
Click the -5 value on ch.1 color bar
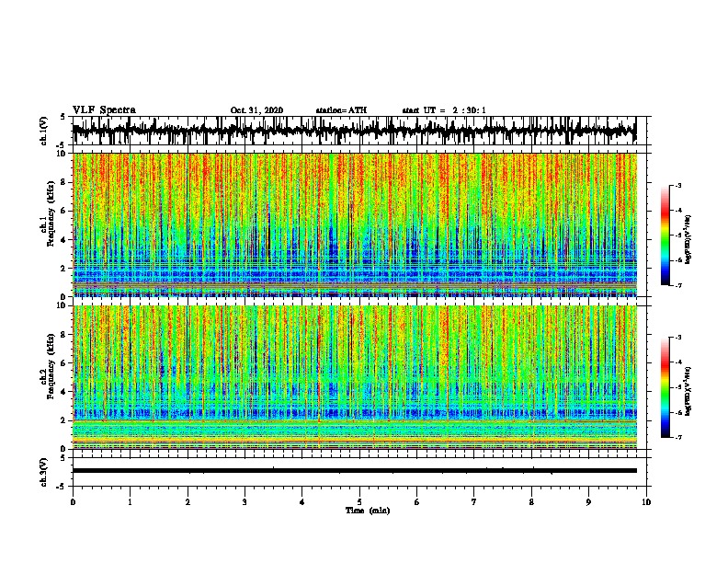click(x=678, y=236)
